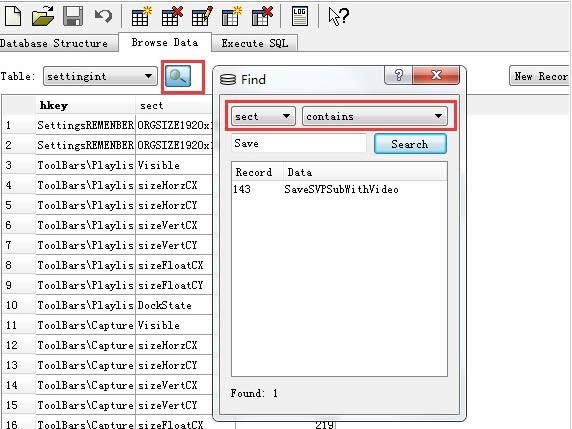572x429 pixels.
Task: Click the Create Index icon
Action: 232,16
